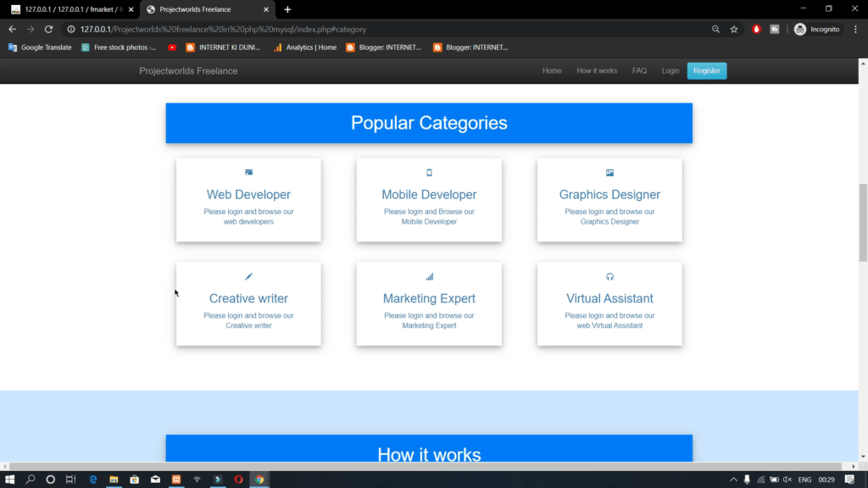Viewport: 868px width, 488px height.
Task: Open the ad-blocker extension icon
Action: (x=755, y=28)
